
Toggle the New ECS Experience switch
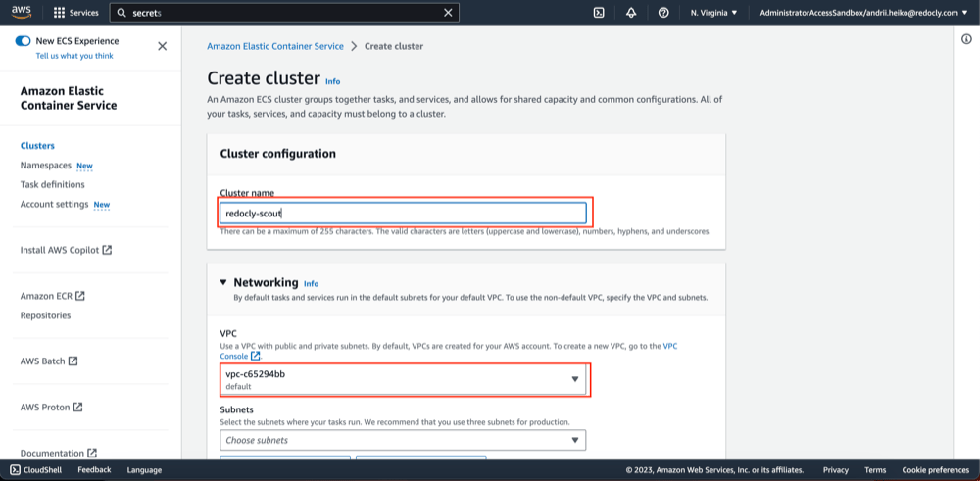point(24,41)
